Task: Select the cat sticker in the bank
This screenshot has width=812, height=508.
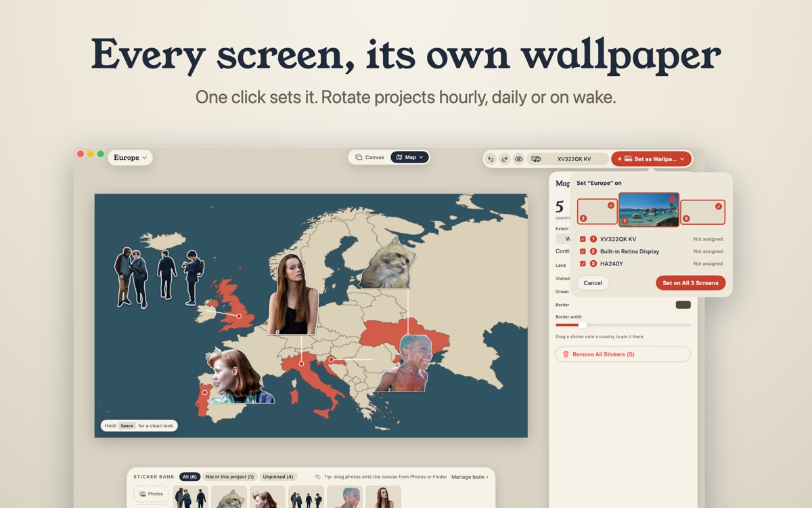Action: (229, 496)
